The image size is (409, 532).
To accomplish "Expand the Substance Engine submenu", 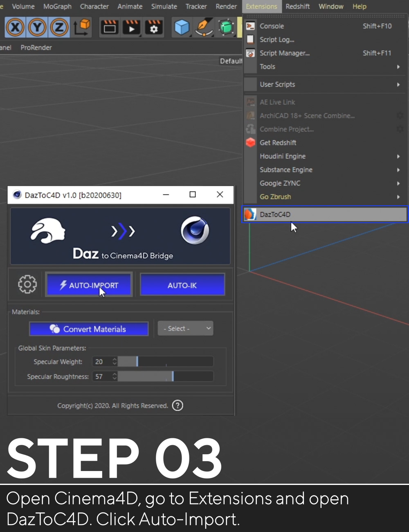I will (x=325, y=170).
